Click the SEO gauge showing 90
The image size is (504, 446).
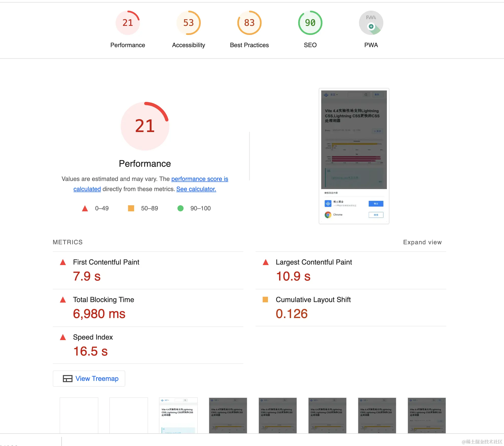coord(310,23)
